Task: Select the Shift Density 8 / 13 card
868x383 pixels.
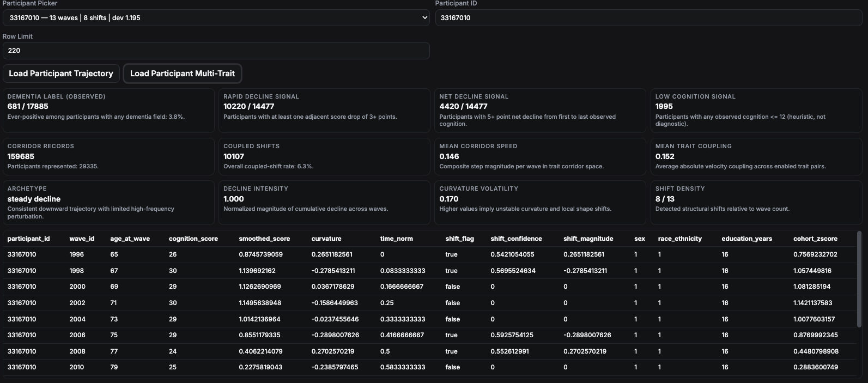Action: click(x=756, y=202)
